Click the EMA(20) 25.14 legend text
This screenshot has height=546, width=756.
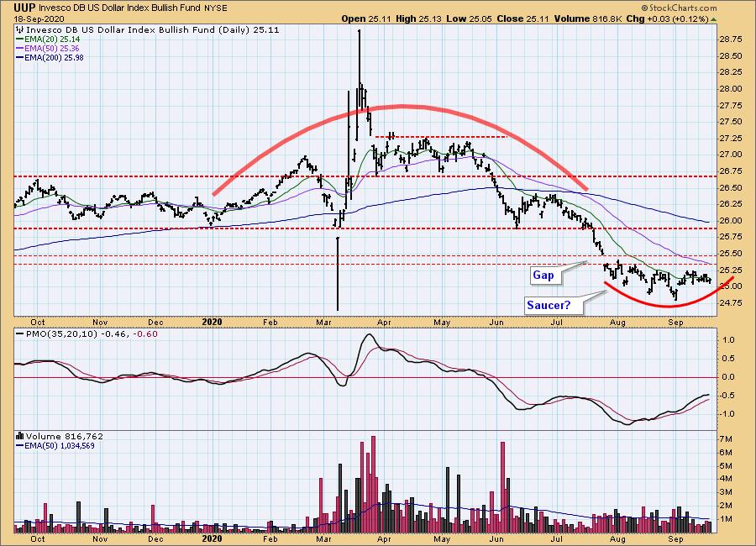[52, 39]
